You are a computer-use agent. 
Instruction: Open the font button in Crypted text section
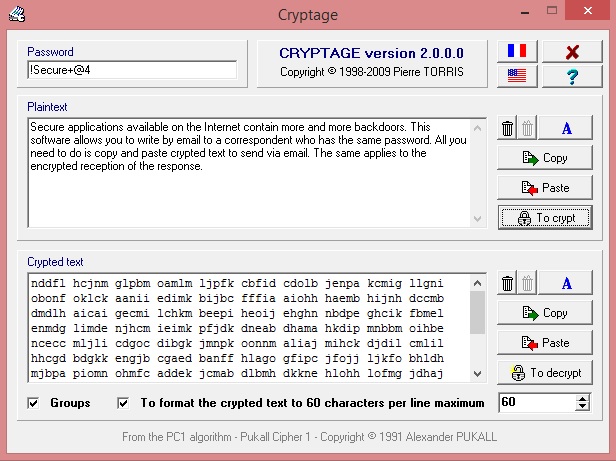566,284
